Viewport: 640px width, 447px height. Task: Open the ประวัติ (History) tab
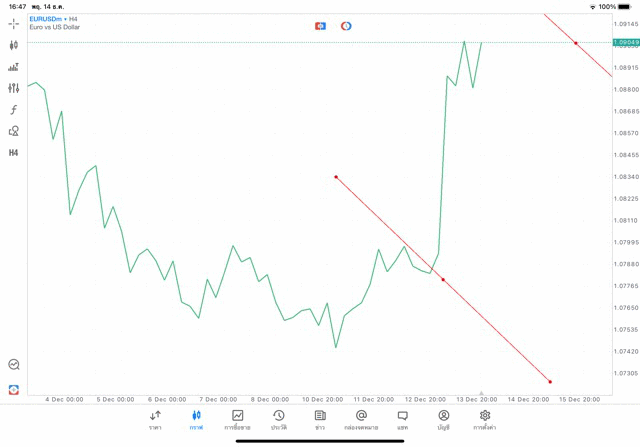click(278, 420)
